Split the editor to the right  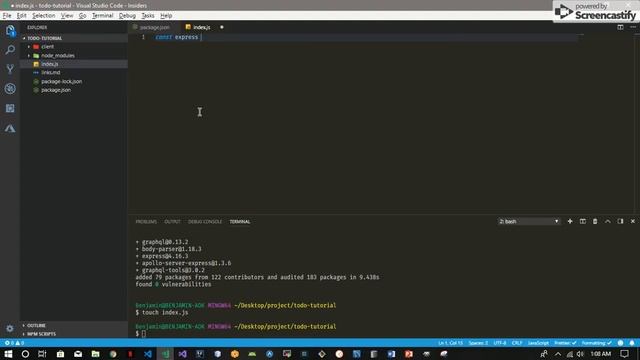point(620,27)
